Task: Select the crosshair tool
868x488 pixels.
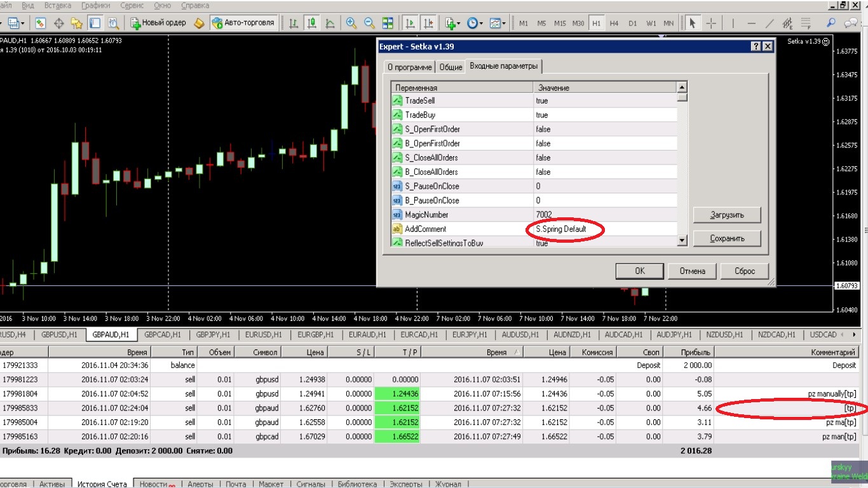Action: pos(711,23)
